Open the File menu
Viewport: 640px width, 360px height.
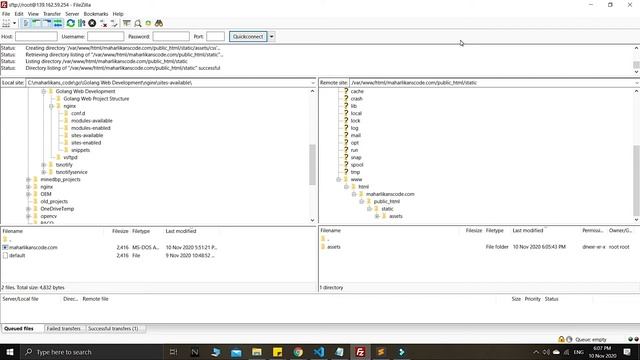click(6, 13)
